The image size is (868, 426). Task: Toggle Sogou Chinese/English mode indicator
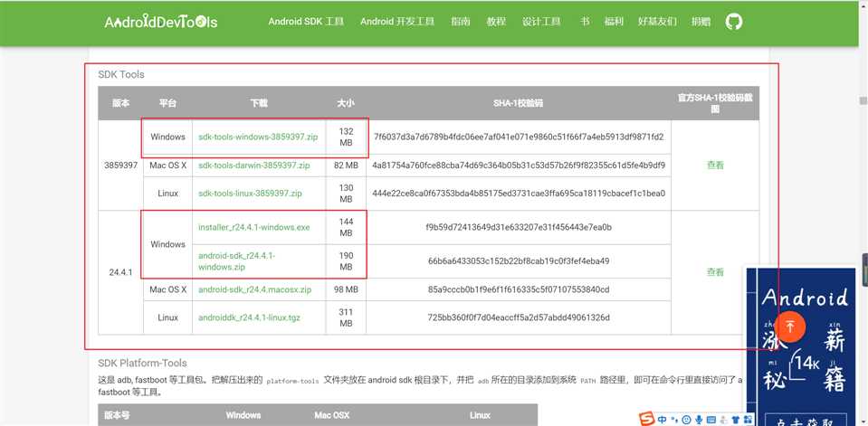coord(662,420)
